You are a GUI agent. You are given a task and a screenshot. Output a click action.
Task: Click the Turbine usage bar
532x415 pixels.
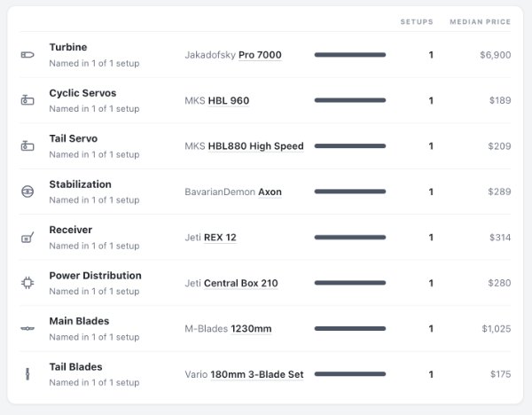tap(350, 55)
